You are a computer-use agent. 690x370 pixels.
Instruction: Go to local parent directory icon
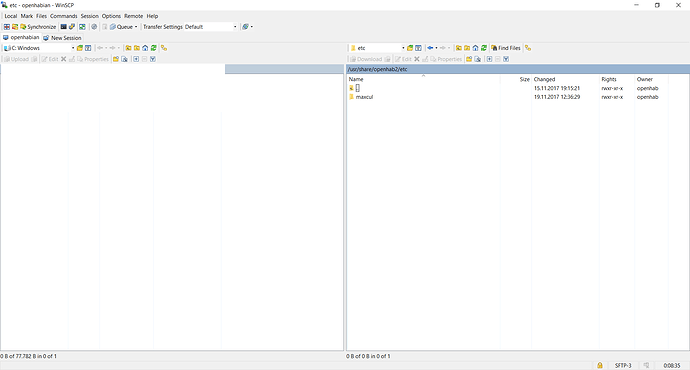pyautogui.click(x=128, y=48)
